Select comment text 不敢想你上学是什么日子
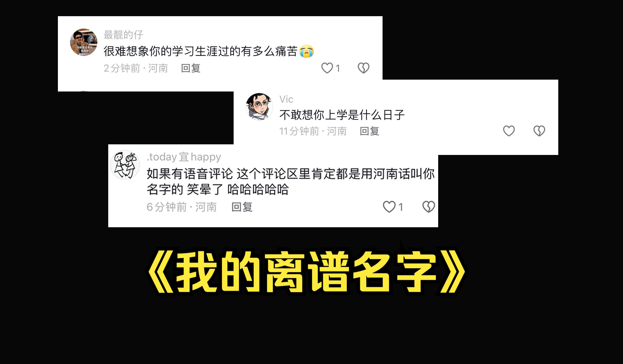Viewport: 623px width, 364px height. (342, 115)
